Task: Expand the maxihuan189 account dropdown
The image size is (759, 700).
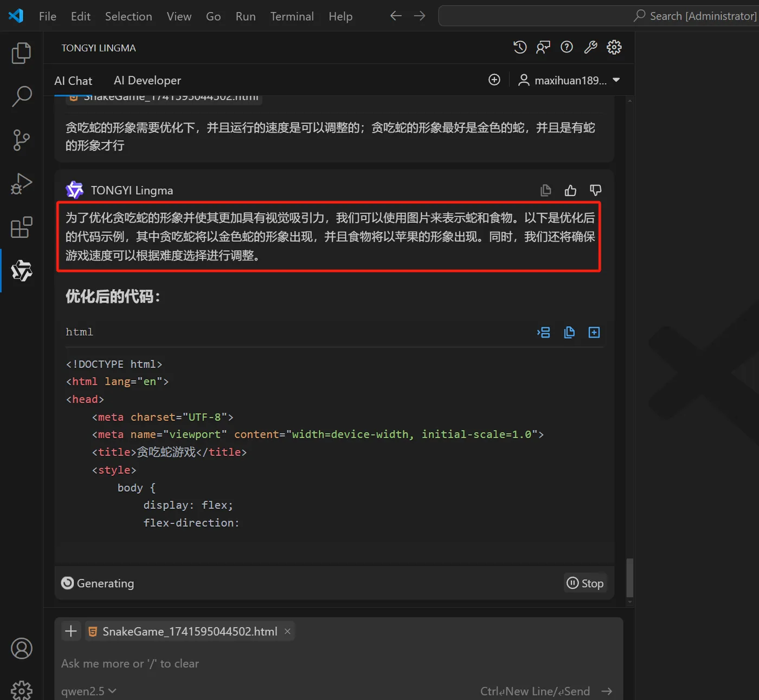Action: click(569, 80)
